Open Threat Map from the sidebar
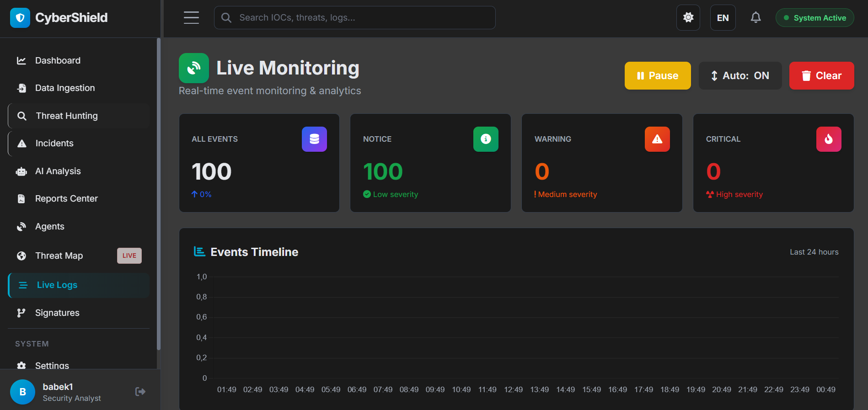Screen dimensions: 868x410 (x=59, y=256)
